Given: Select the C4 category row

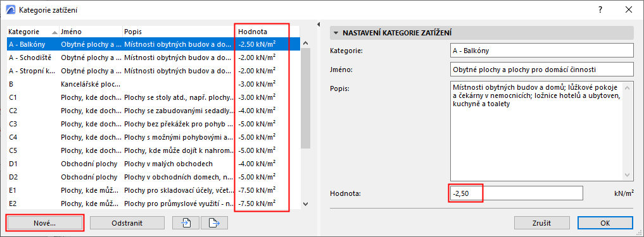Looking at the screenshot, I should pos(154,137).
